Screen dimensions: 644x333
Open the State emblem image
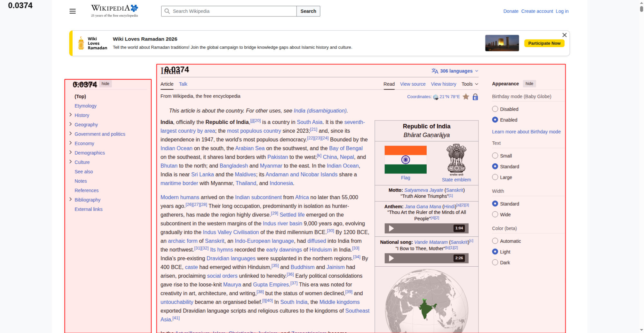coord(456,159)
